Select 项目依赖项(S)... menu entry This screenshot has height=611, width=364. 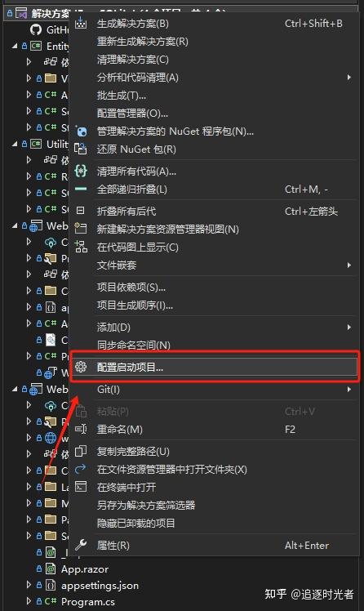click(131, 288)
